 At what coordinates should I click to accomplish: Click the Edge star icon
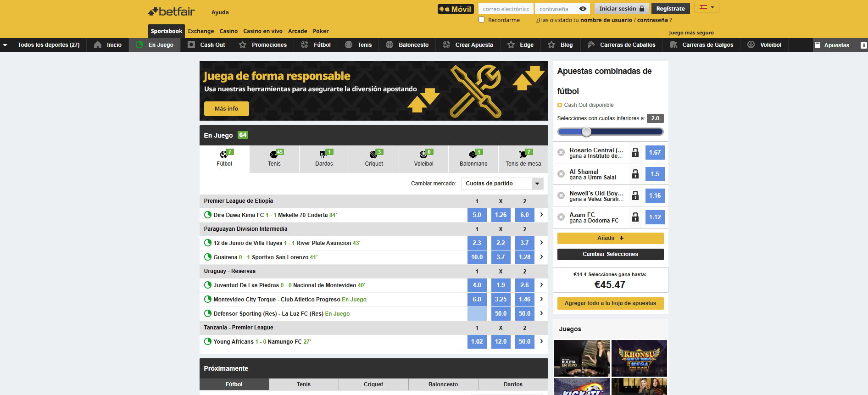[511, 45]
